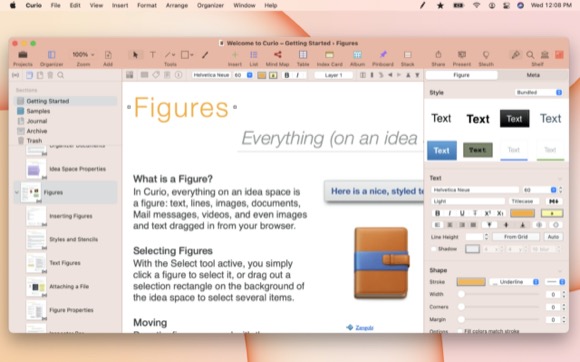Switch to the Meta inspector tab
Viewport: 580px width, 362px height.
pos(533,75)
